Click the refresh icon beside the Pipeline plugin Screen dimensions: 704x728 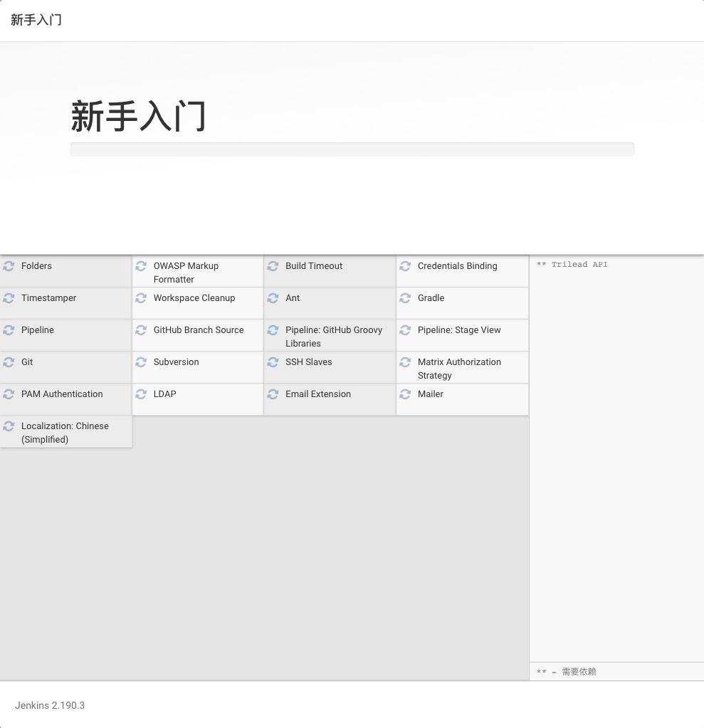[x=9, y=330]
